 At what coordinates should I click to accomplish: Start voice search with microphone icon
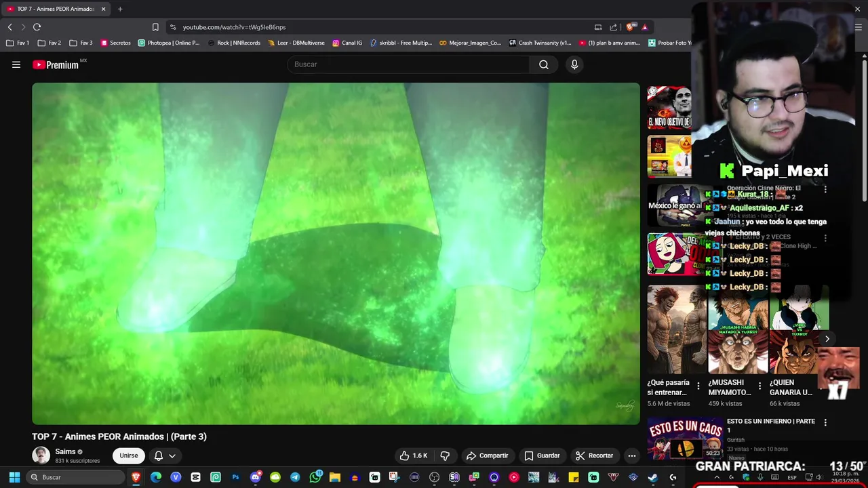point(574,64)
